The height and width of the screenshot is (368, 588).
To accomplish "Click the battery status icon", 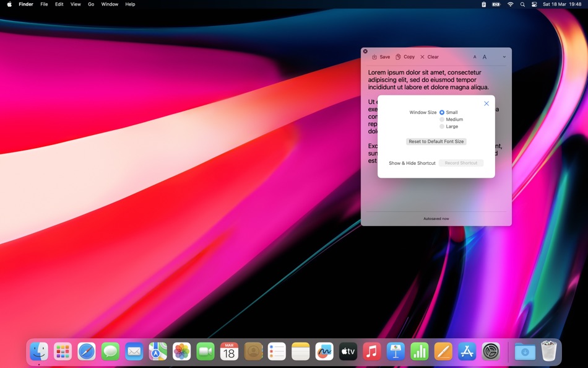I will point(496,4).
